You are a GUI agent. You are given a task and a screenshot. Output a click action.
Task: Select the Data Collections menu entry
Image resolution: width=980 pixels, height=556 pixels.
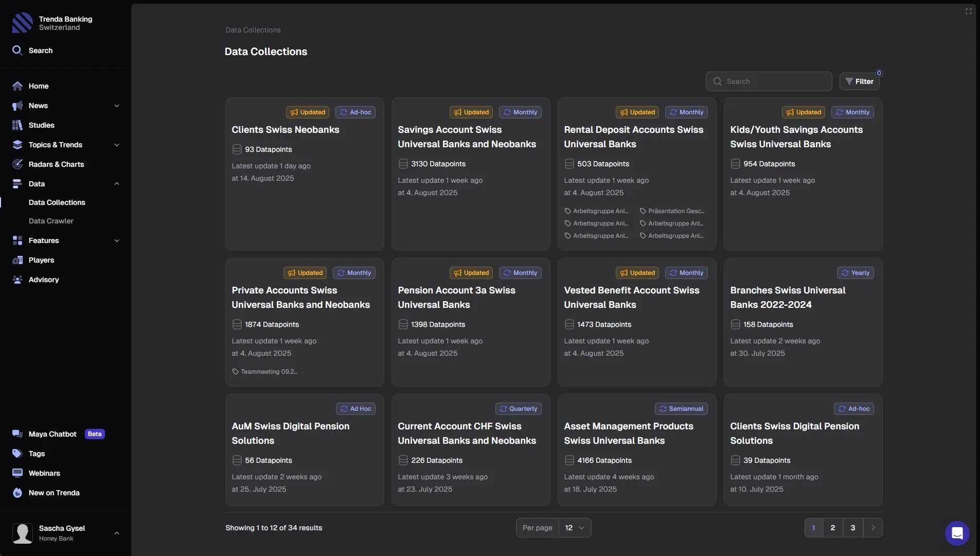click(57, 202)
